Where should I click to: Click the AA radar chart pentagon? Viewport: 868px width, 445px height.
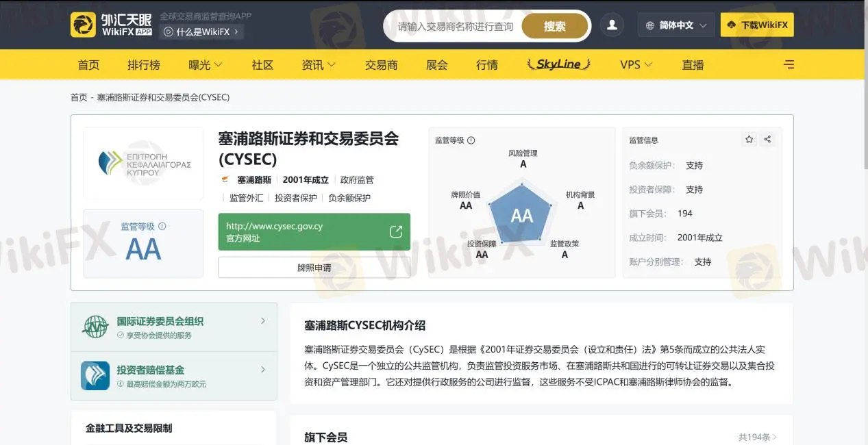tap(522, 215)
